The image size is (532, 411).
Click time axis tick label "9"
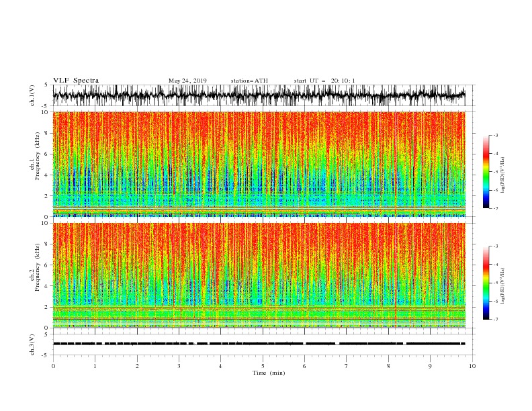tap(430, 366)
